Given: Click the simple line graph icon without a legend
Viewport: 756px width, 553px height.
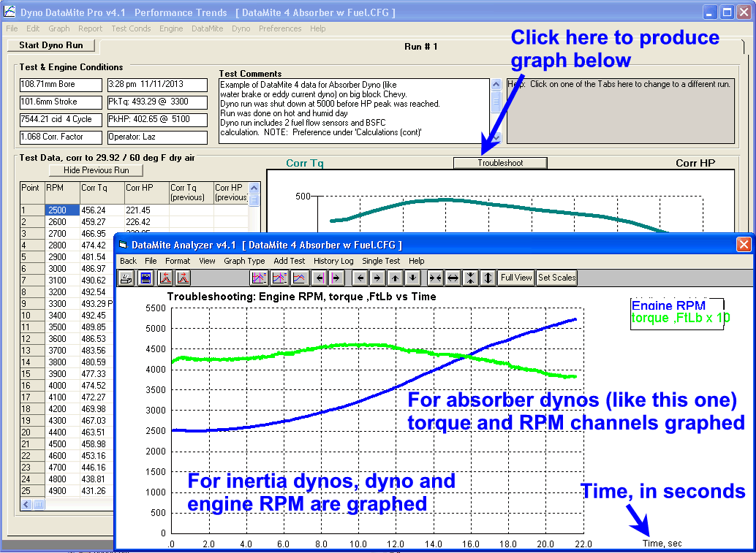Looking at the screenshot, I should 300,278.
